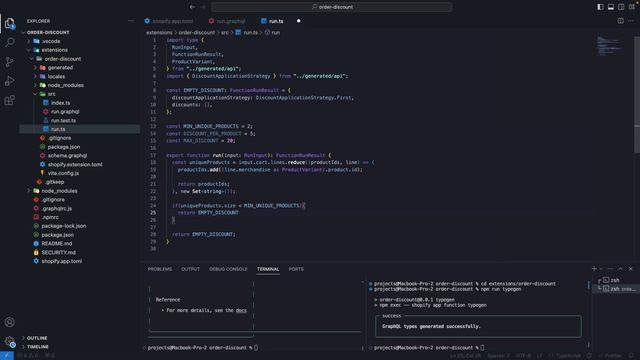This screenshot has height=360, width=640.
Task: Click the editor minimap preview
Action: pos(610,46)
